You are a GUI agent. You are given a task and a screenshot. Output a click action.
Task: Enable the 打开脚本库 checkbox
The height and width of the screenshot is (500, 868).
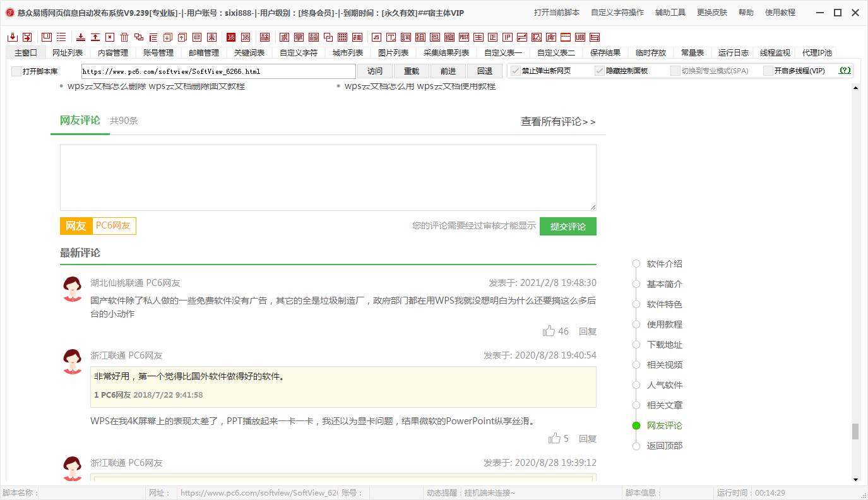[x=16, y=71]
